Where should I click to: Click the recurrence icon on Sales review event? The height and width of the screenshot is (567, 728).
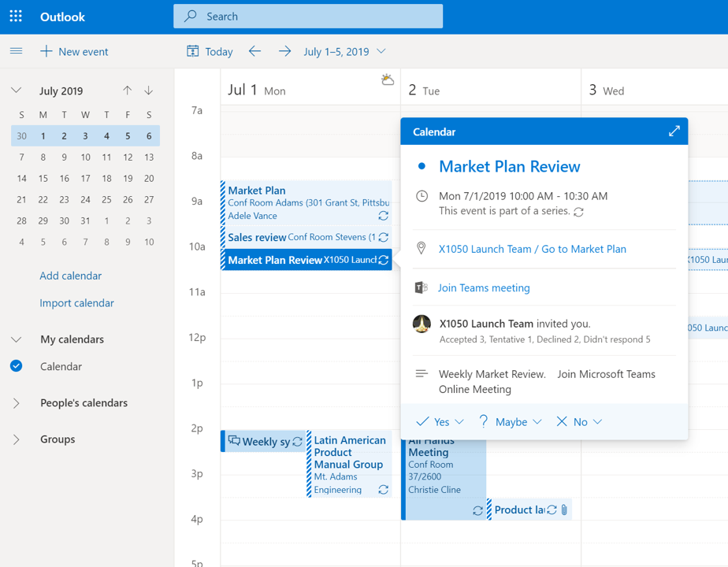point(384,238)
